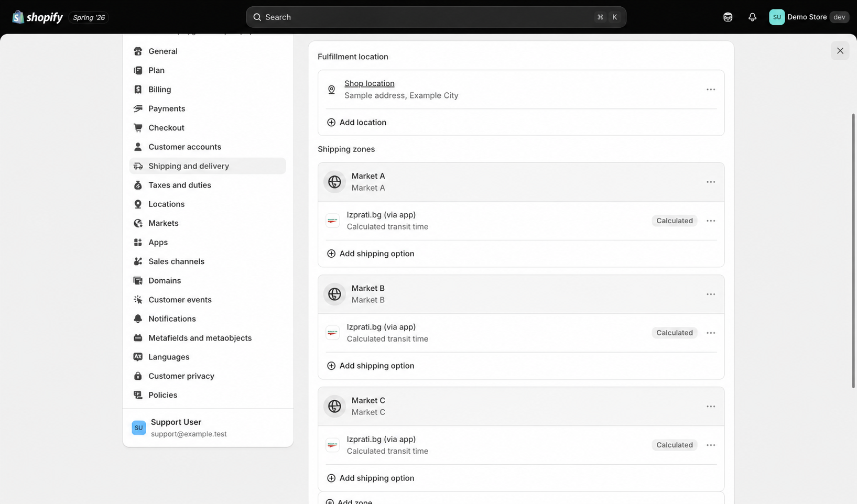Viewport: 857px width, 504px height.
Task: Click the Languages icon
Action: pyautogui.click(x=138, y=357)
